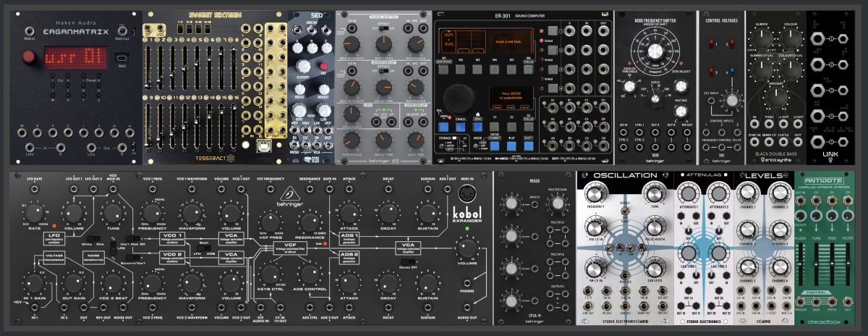The image size is (868, 336).
Task: Click the blue ZERO home button on ER-301
Action: pyautogui.click(x=477, y=127)
